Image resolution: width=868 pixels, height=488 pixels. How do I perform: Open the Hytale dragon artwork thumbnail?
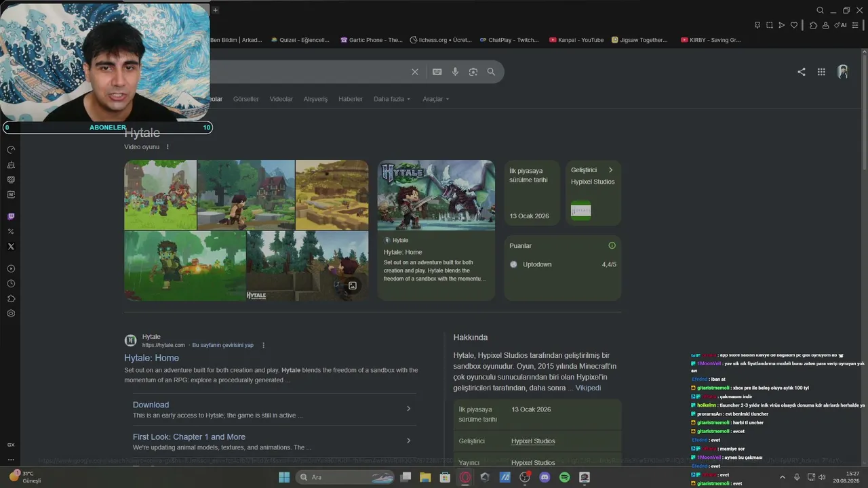pyautogui.click(x=436, y=195)
